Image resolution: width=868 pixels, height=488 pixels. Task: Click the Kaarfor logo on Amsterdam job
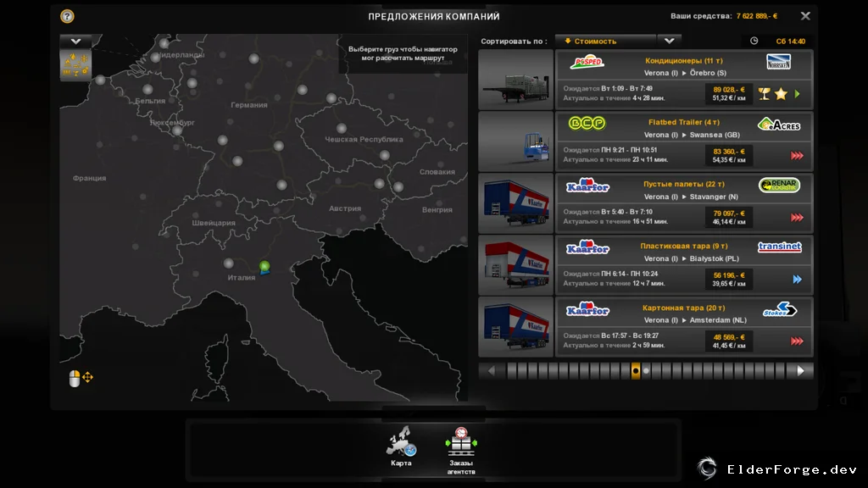click(587, 308)
